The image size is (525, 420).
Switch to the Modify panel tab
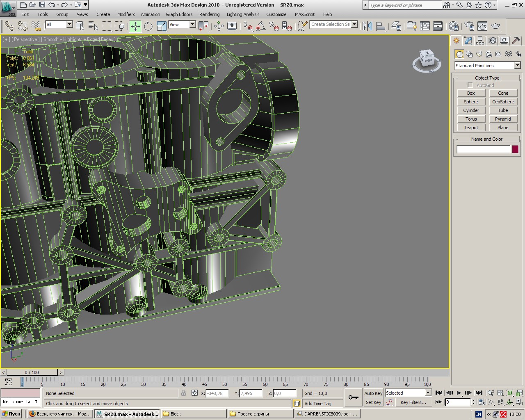(468, 41)
